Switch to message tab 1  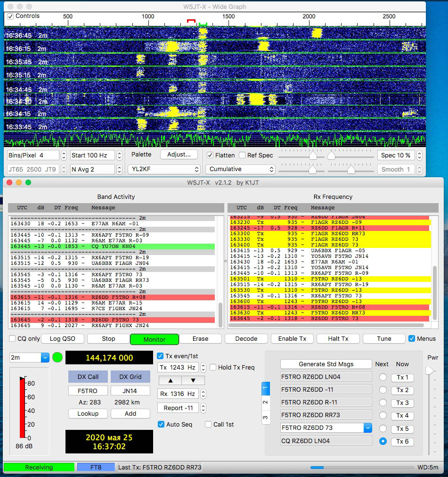(266, 388)
